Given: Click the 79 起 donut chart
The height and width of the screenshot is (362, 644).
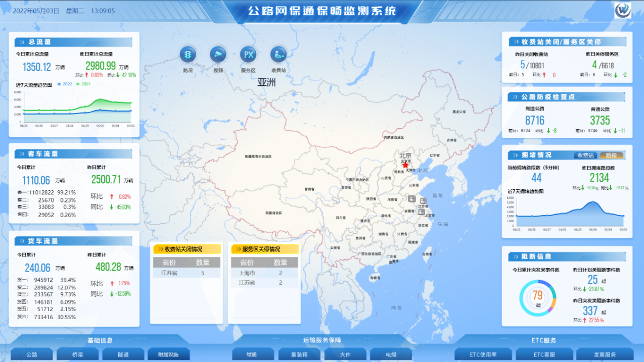Looking at the screenshot, I should [537, 298].
